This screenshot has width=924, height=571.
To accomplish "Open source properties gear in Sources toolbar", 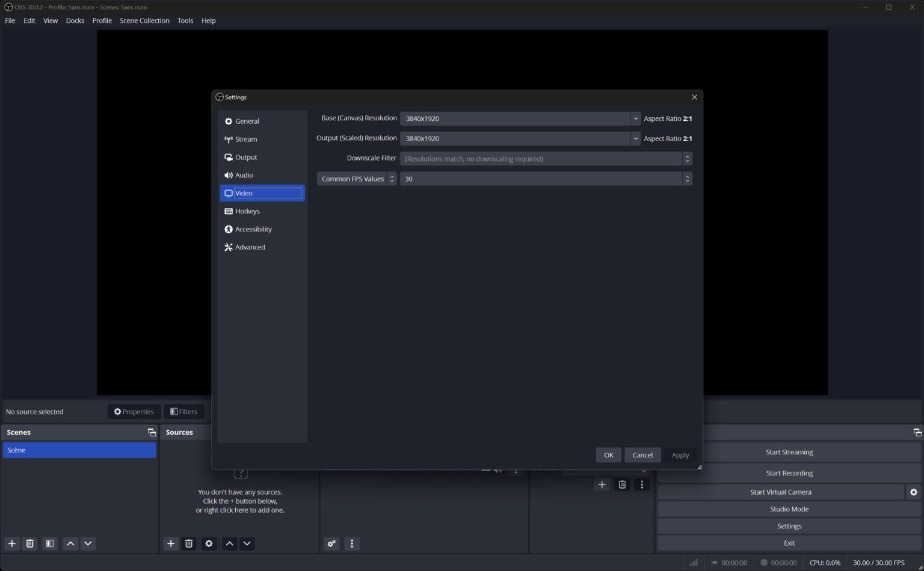I will point(209,543).
